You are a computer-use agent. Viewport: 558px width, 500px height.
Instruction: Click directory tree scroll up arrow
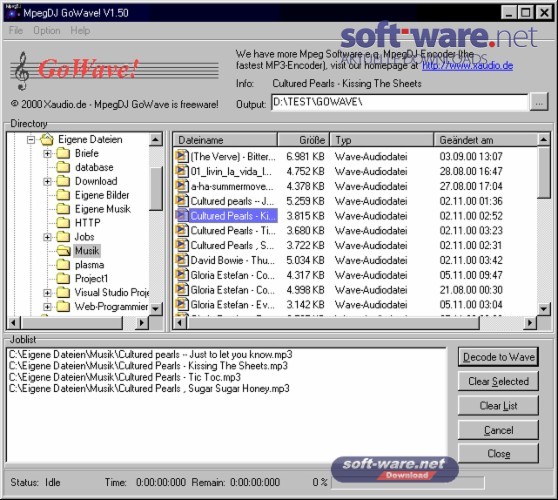point(156,140)
